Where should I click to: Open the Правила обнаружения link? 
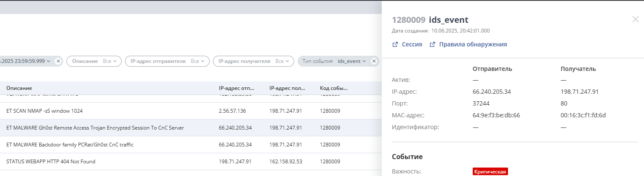[x=473, y=44]
